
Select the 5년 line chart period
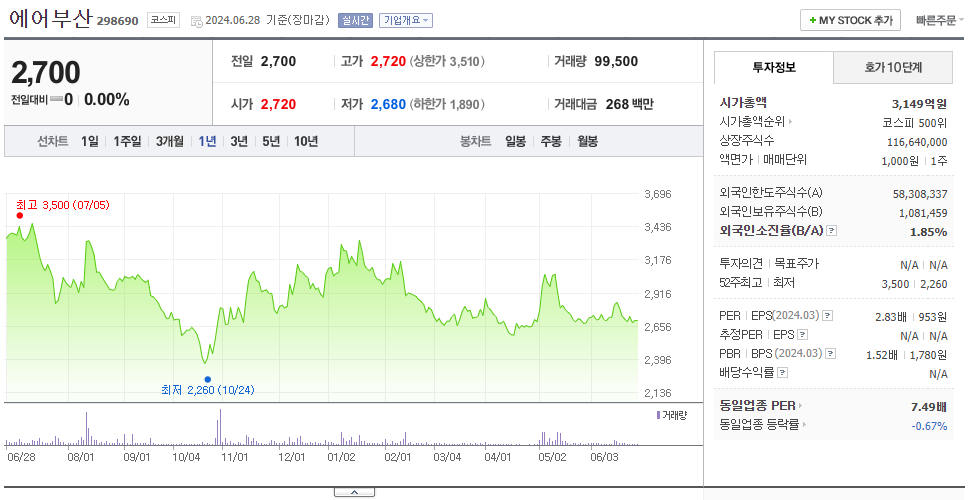tap(271, 141)
